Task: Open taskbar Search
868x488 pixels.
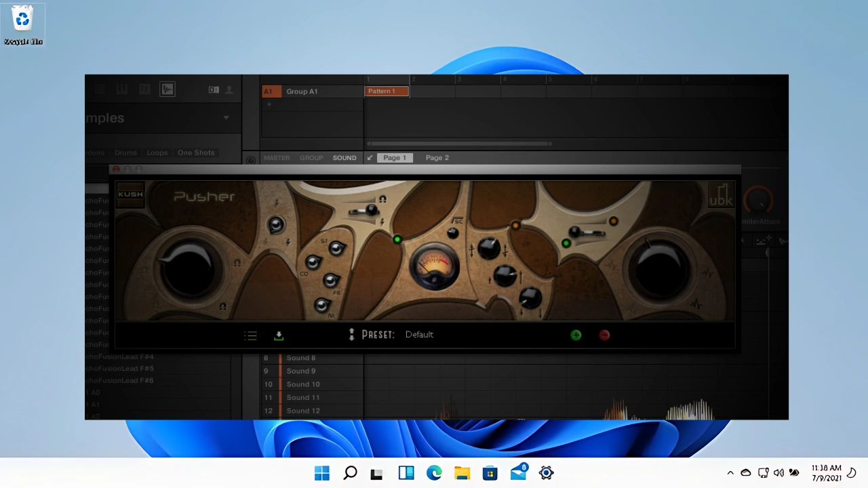Action: pos(350,473)
